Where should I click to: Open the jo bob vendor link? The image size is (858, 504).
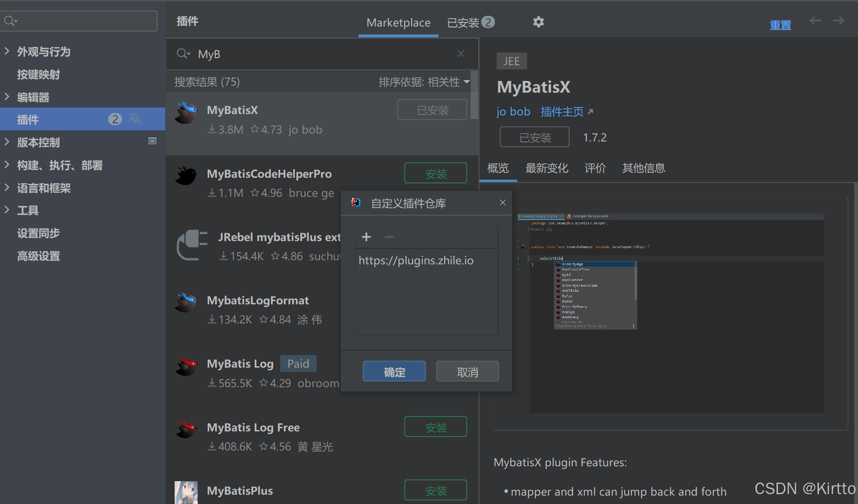(x=513, y=112)
